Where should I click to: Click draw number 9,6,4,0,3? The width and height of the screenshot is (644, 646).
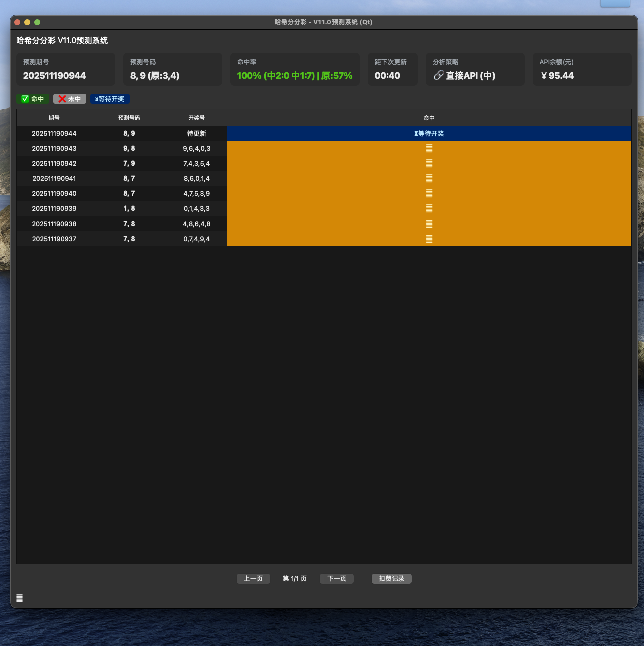(x=197, y=148)
